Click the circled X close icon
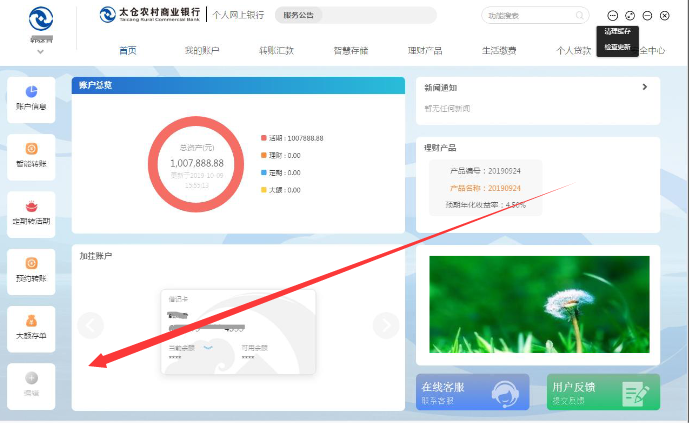Image resolution: width=689 pixels, height=423 pixels. tap(665, 16)
